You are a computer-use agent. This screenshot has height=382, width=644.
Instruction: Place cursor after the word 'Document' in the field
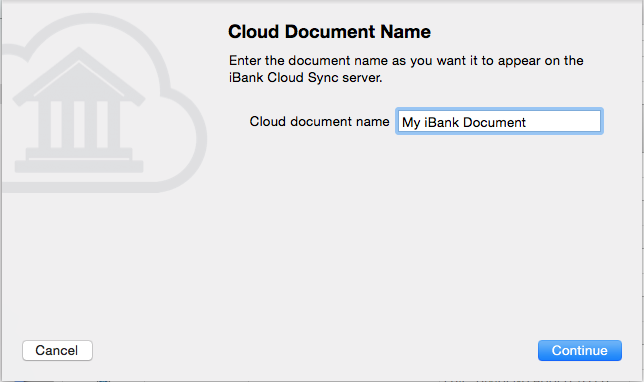[527, 122]
